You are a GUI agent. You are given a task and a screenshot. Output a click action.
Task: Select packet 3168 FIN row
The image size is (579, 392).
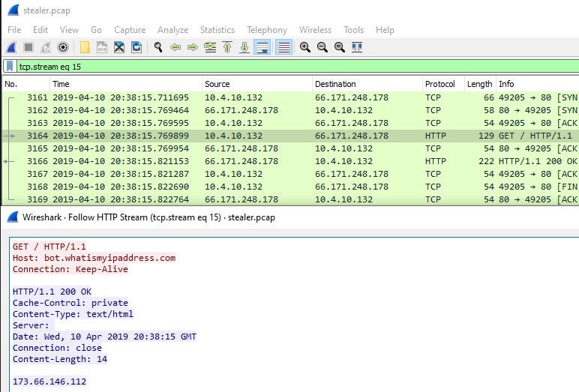tap(291, 187)
